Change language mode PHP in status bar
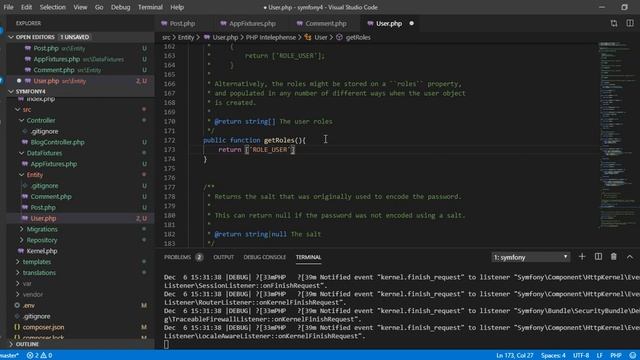This screenshot has width=640, height=360. [x=616, y=356]
